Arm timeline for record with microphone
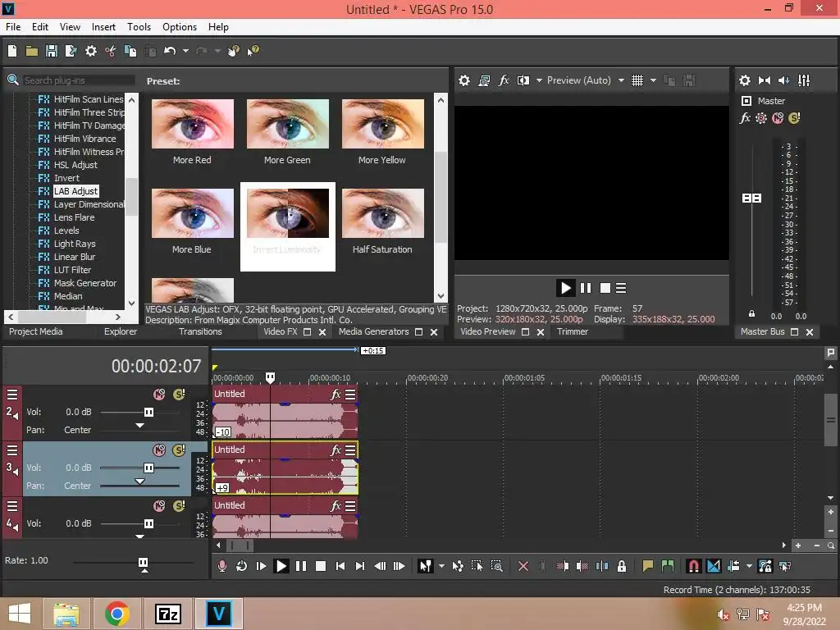Viewport: 840px width, 630px height. (221, 566)
